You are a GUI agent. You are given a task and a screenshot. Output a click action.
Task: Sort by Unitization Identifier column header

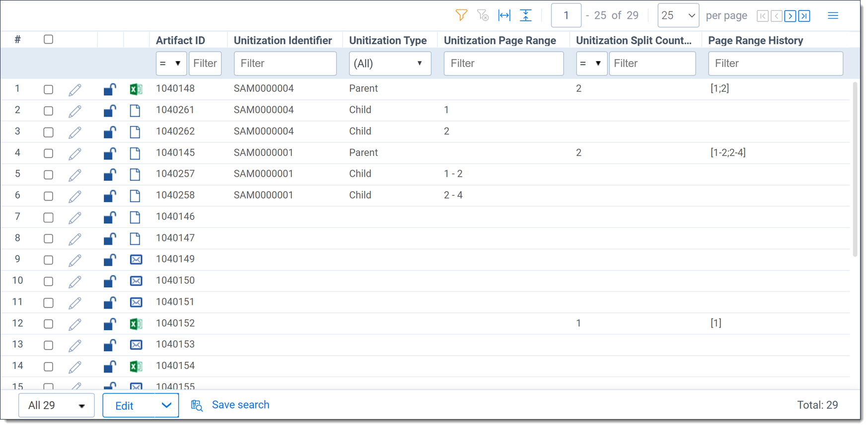click(x=283, y=41)
